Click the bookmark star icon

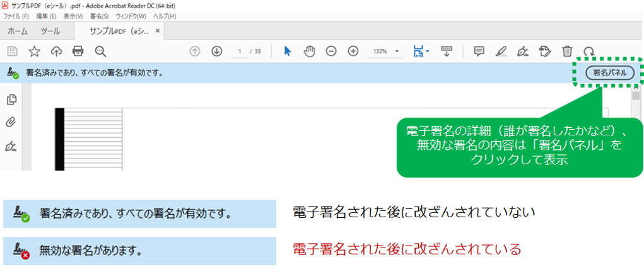point(35,51)
